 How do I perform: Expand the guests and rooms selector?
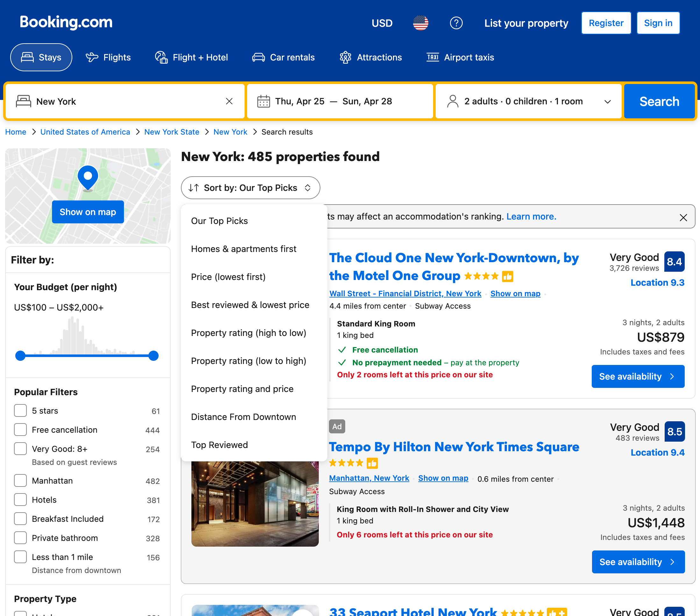pos(528,101)
